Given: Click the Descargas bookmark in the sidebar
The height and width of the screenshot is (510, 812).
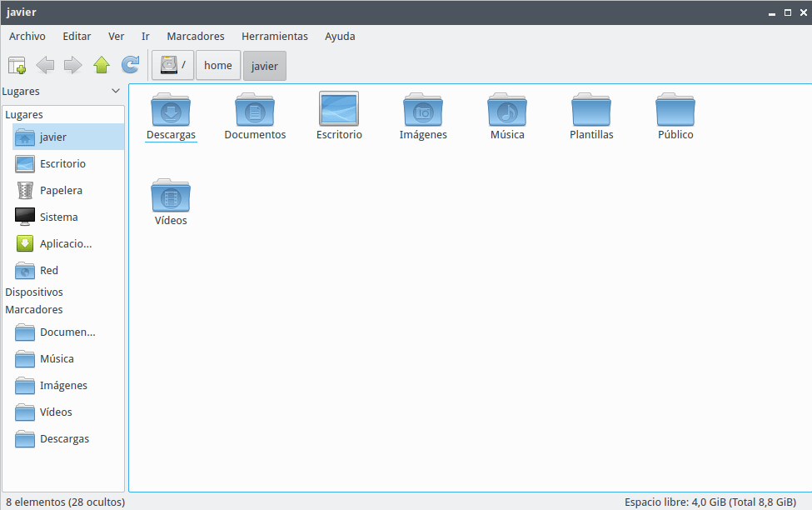Looking at the screenshot, I should click(x=68, y=439).
